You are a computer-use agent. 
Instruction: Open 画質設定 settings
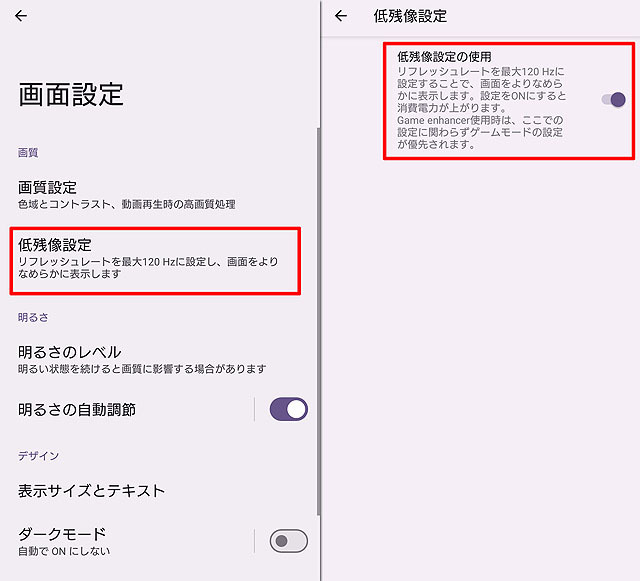(155, 195)
